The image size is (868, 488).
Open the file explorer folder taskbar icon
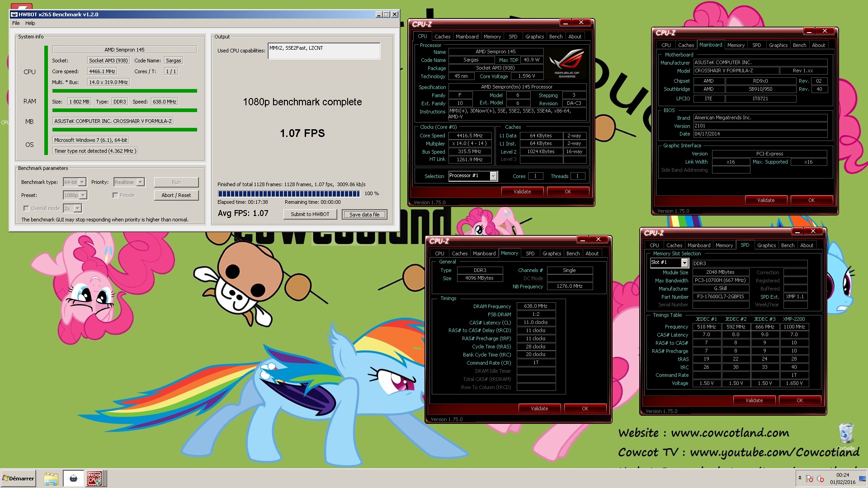click(x=51, y=479)
